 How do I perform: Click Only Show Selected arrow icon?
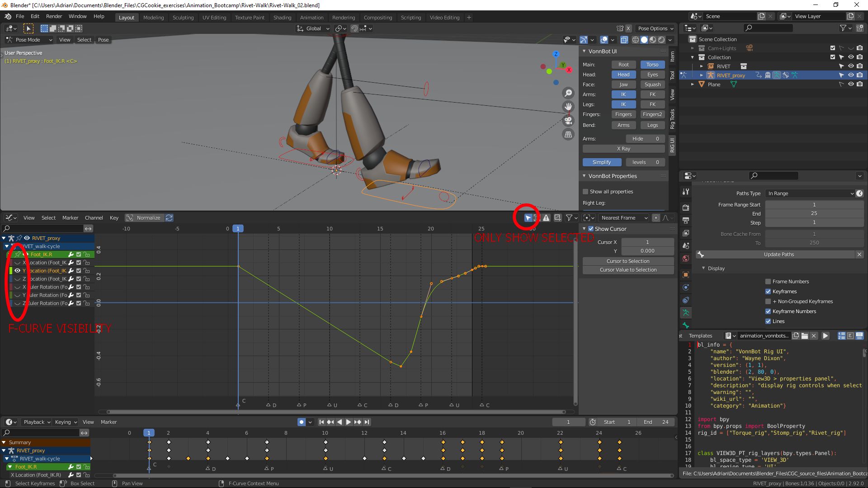(528, 218)
